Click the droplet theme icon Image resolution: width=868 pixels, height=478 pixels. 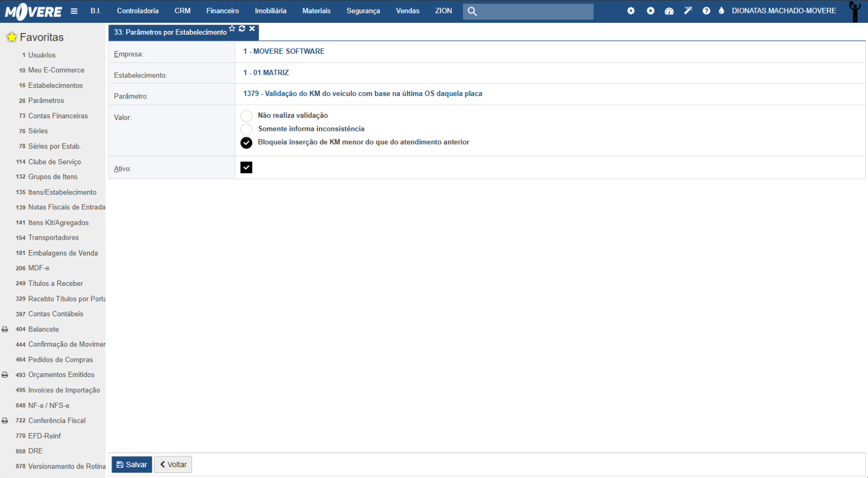click(x=722, y=10)
